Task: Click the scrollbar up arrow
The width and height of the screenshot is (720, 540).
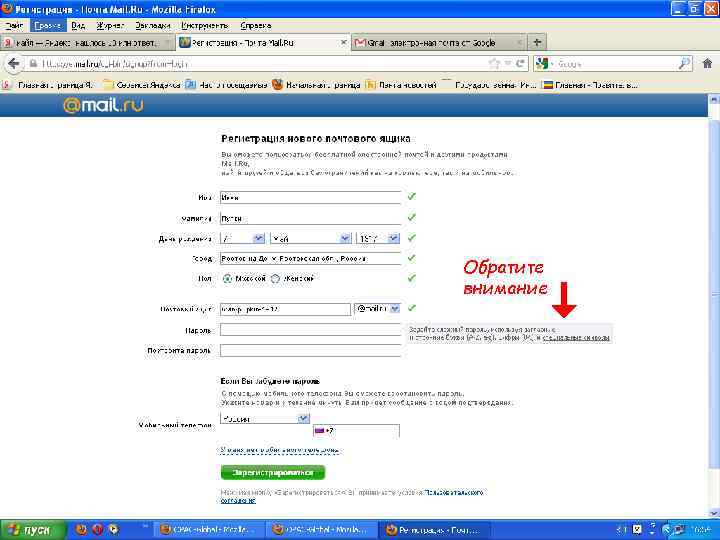Action: click(714, 99)
